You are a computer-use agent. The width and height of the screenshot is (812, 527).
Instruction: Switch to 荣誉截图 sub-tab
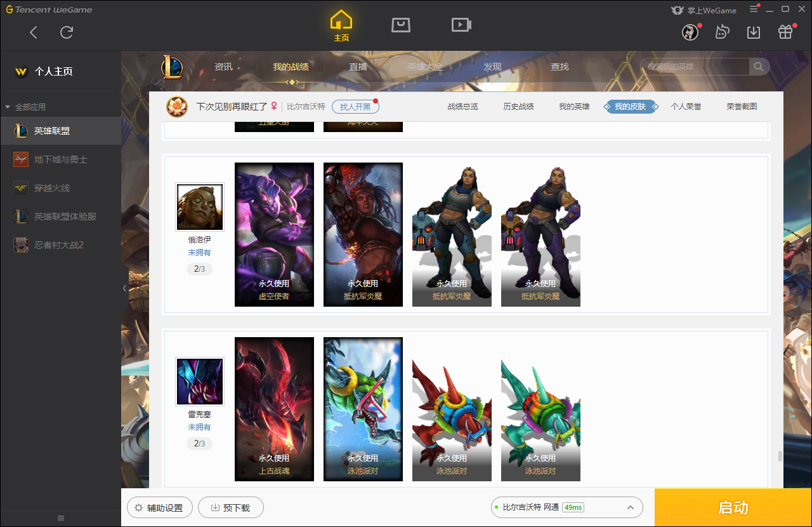(x=742, y=107)
